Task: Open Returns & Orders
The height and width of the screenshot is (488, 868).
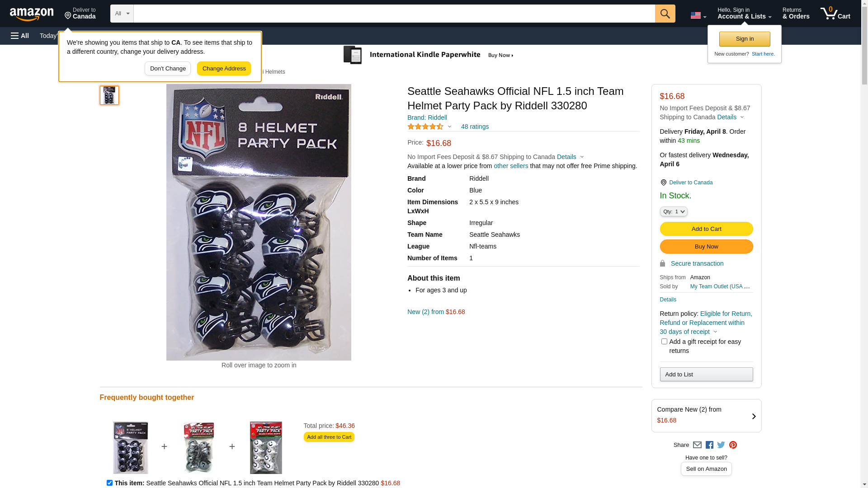Action: point(796,14)
